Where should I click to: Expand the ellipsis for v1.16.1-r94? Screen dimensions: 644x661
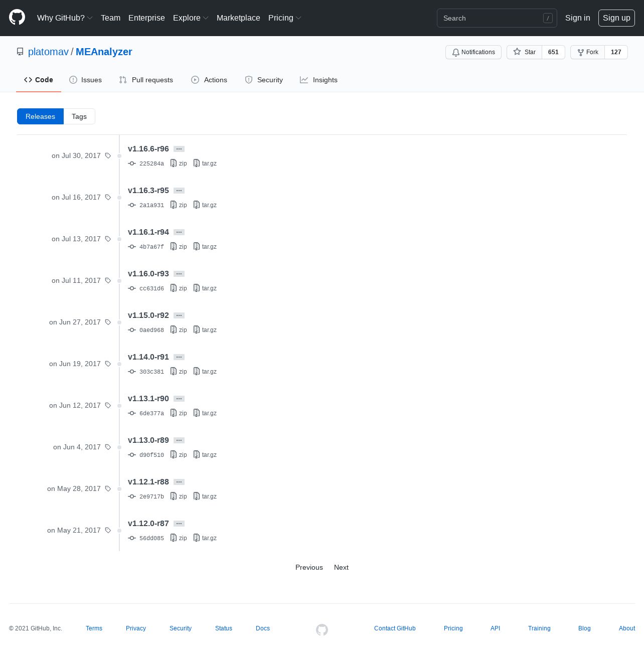click(x=179, y=232)
